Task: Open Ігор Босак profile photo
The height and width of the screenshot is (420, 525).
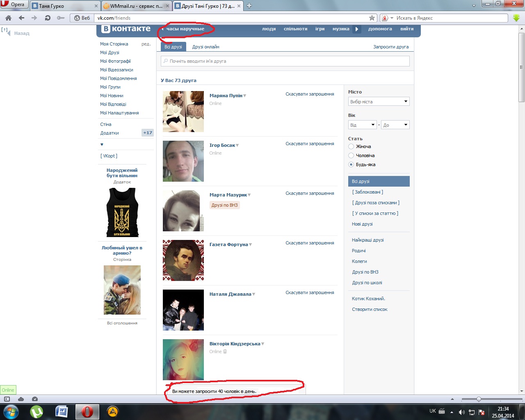Action: point(183,161)
